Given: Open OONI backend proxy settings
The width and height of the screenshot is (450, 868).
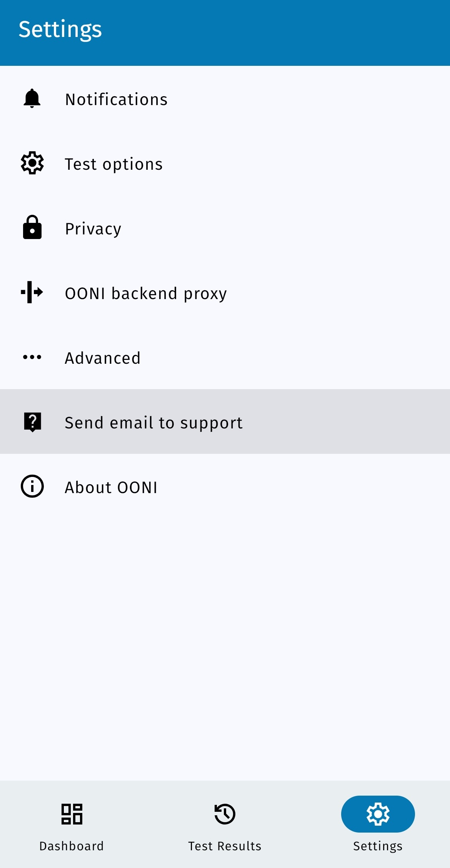Looking at the screenshot, I should pos(146,293).
